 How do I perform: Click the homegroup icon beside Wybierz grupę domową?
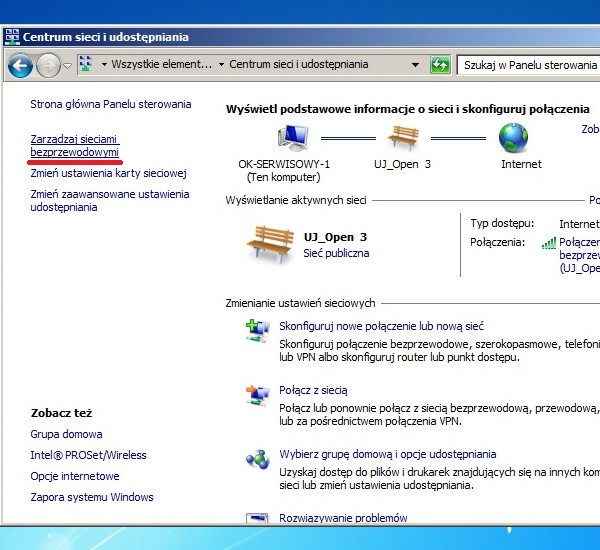point(258,459)
